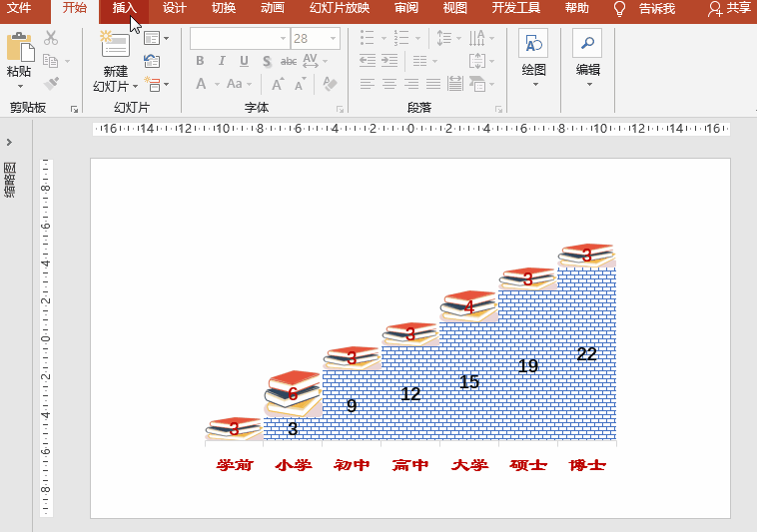Select the books picture labeled 6
This screenshot has width=757, height=532.
point(293,393)
